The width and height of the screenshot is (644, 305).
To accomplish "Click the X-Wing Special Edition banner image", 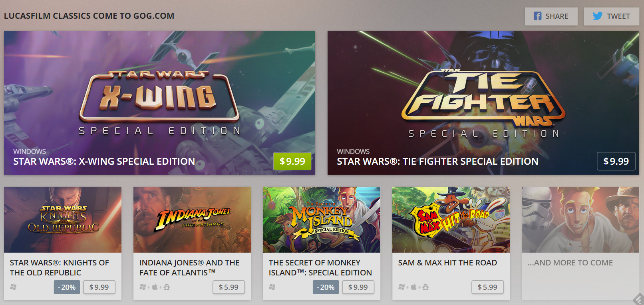I will tap(159, 103).
